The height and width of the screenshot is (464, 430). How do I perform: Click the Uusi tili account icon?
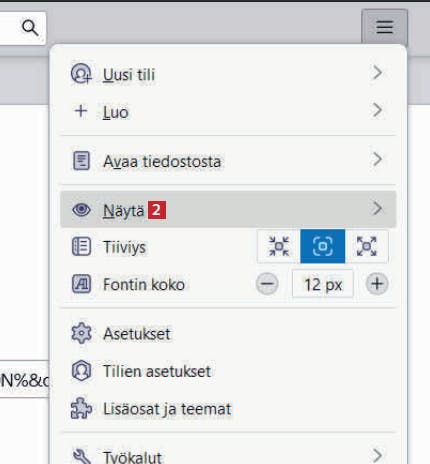point(81,74)
